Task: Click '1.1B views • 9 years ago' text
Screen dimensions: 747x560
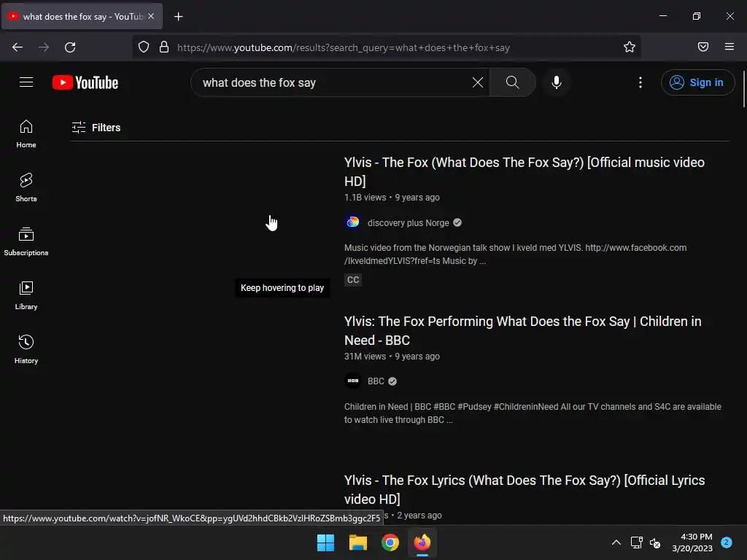Action: [392, 197]
